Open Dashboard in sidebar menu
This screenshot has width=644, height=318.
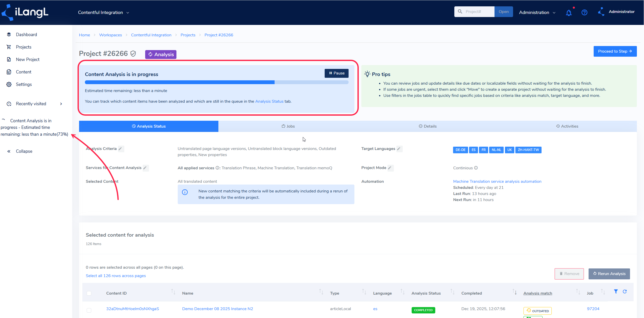[26, 35]
